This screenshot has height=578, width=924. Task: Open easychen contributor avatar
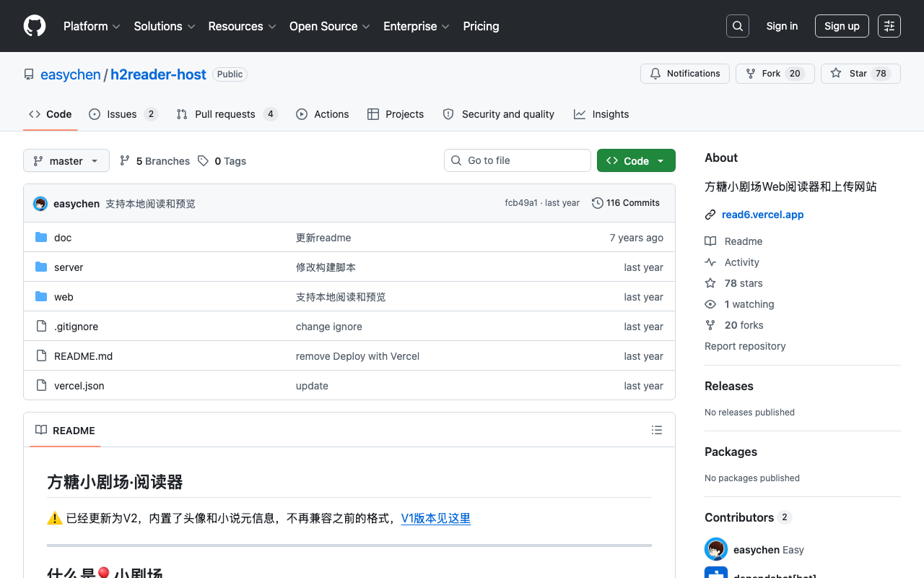tap(716, 549)
